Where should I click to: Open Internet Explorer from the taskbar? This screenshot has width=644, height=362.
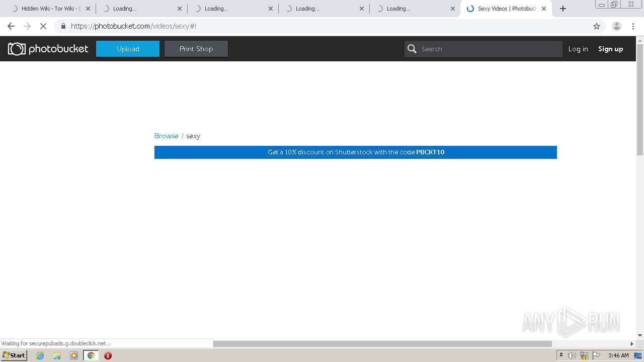[x=40, y=355]
